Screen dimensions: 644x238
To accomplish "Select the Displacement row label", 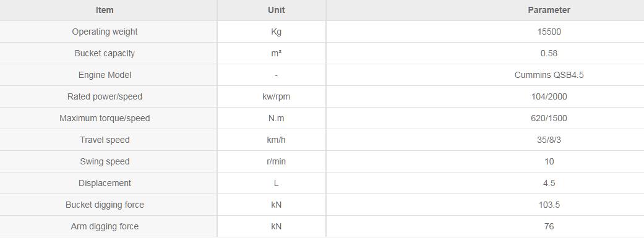I will [x=105, y=183].
